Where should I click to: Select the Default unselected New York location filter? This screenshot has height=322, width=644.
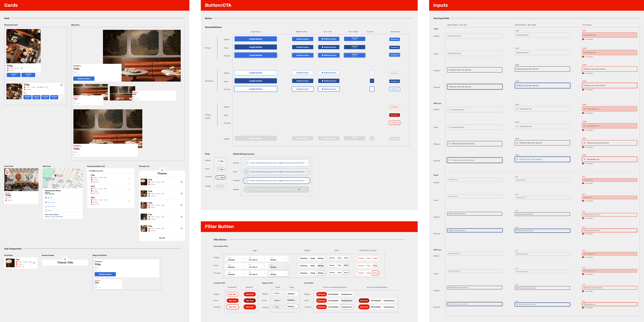click(233, 294)
